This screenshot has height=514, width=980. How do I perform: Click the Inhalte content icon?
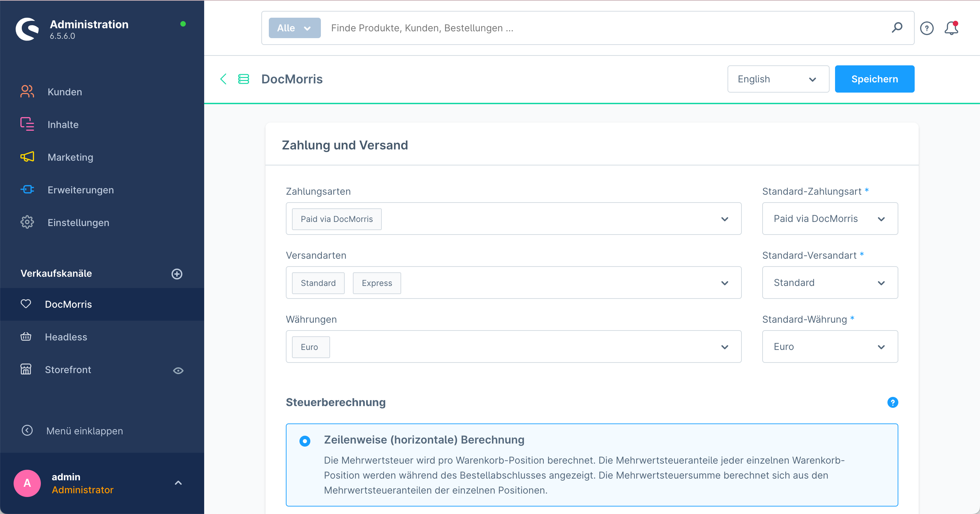point(27,124)
